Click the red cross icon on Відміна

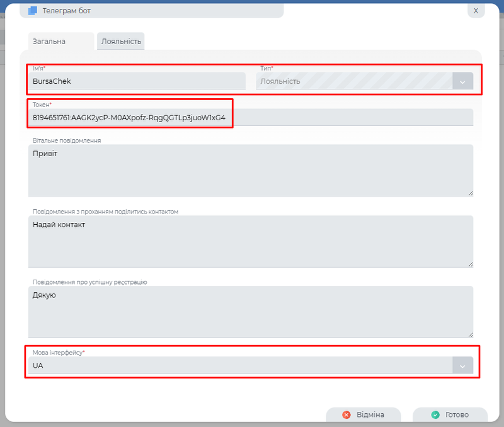pos(346,415)
